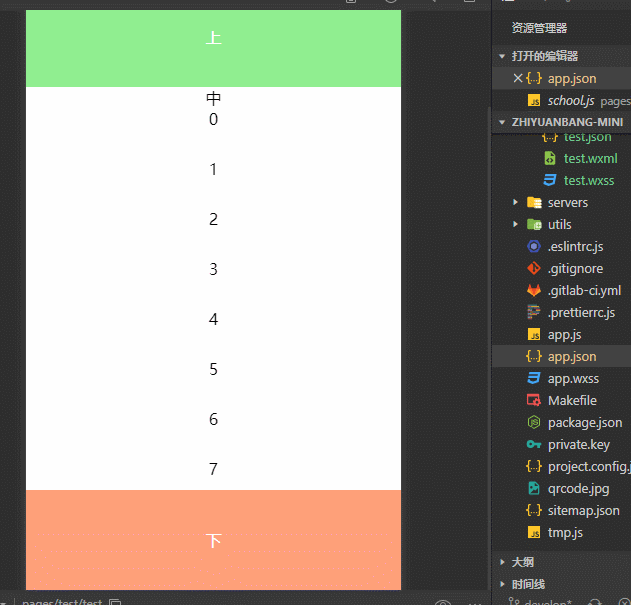Click the green WXML file icon beside test.wxml
The image size is (631, 605).
coord(550,159)
